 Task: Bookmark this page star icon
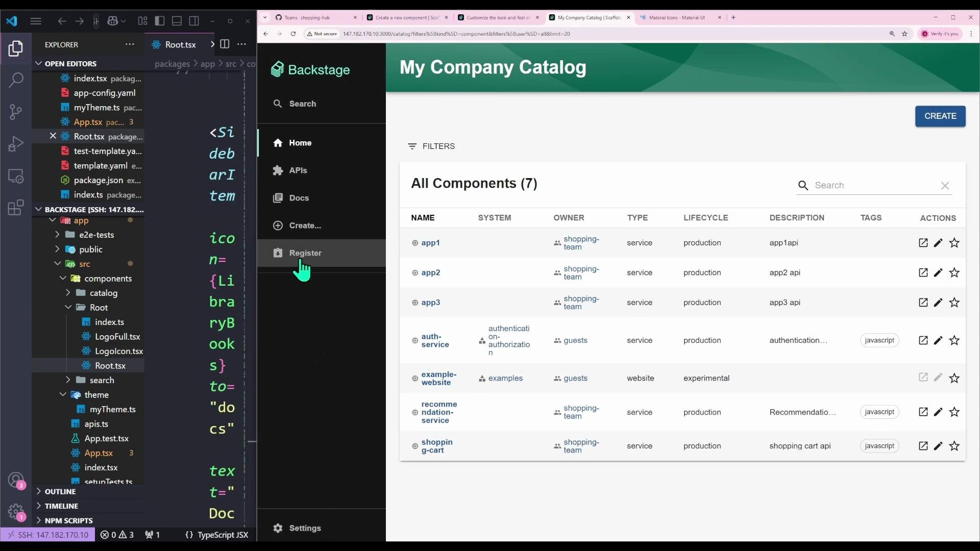(x=904, y=34)
